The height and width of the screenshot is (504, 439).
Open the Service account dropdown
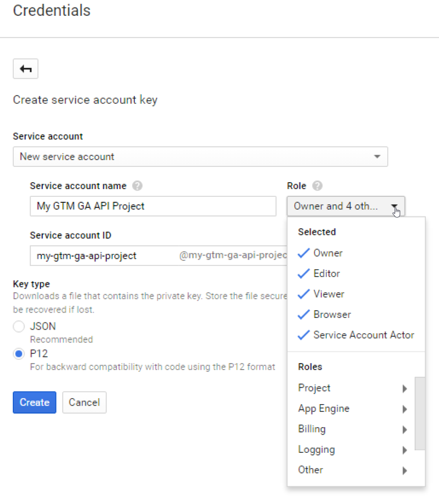click(200, 157)
